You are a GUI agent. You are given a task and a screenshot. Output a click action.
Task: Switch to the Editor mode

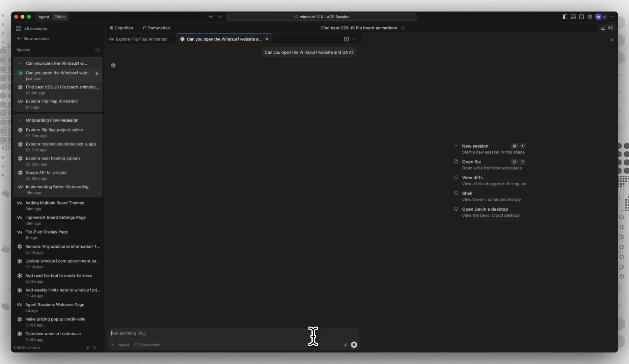point(60,17)
